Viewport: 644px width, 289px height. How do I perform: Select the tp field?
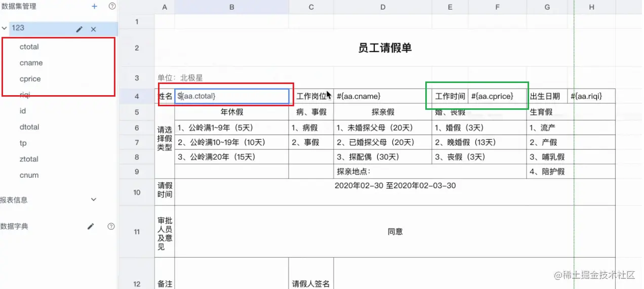23,143
